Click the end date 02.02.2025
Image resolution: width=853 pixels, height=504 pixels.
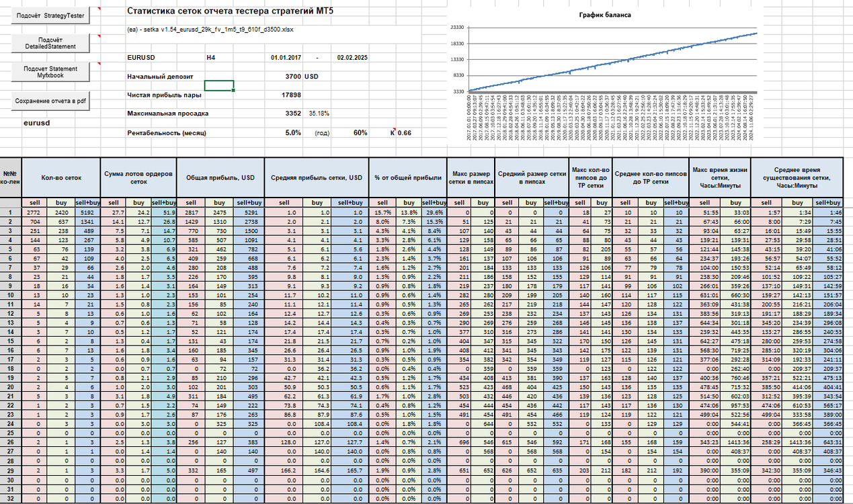pos(352,58)
